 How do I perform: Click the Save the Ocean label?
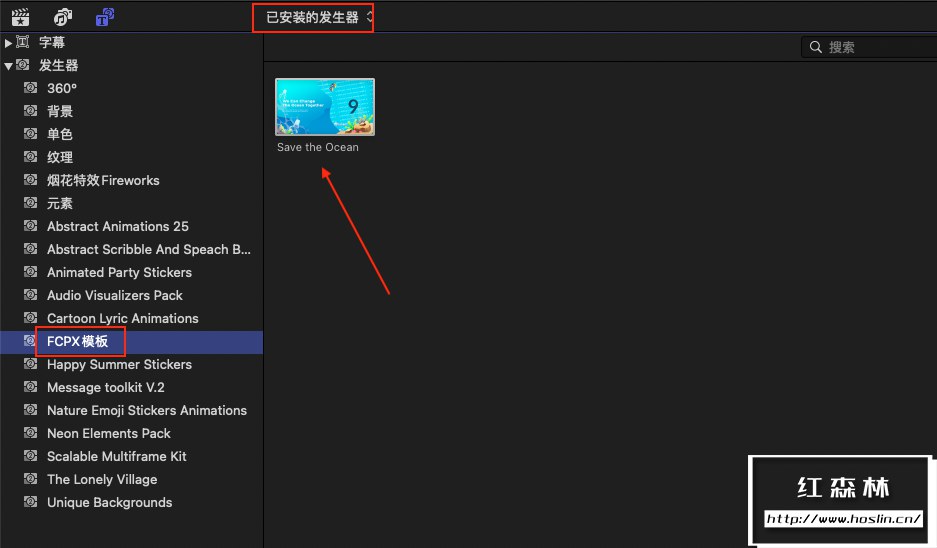[318, 147]
